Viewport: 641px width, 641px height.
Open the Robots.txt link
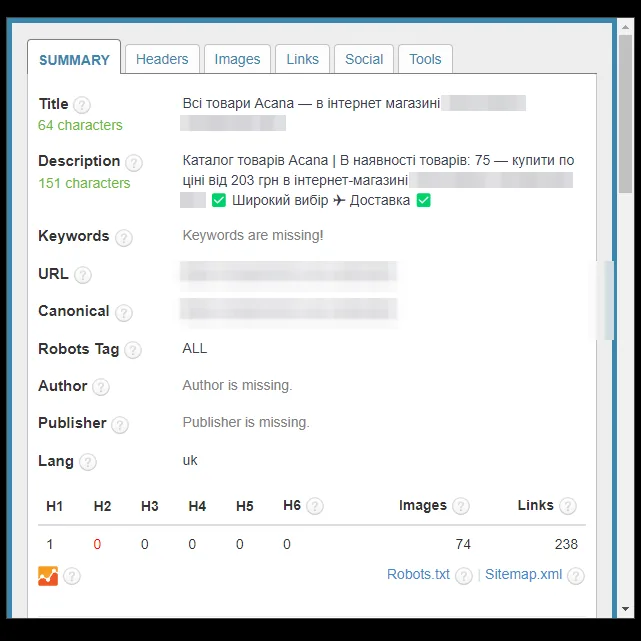[418, 574]
